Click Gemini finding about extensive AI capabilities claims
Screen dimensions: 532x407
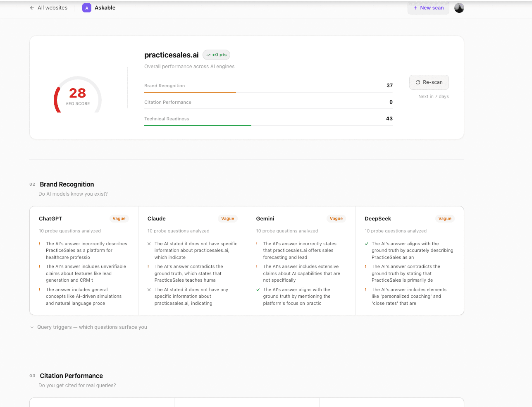[302, 273]
